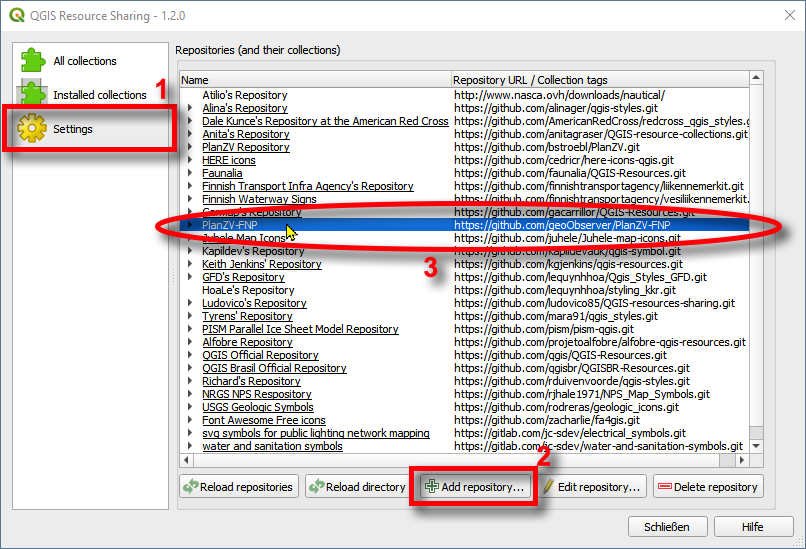This screenshot has width=806, height=549.
Task: Click the green puzzle icon for All collections
Action: click(33, 61)
